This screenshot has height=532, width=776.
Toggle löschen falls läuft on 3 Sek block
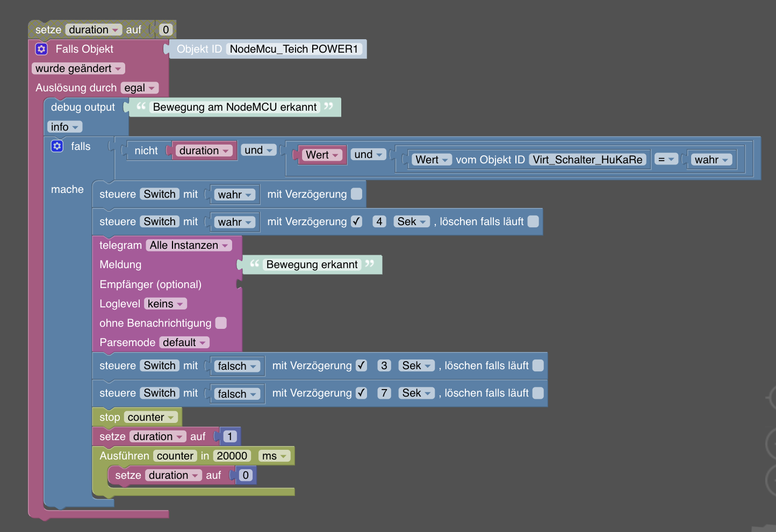click(538, 365)
